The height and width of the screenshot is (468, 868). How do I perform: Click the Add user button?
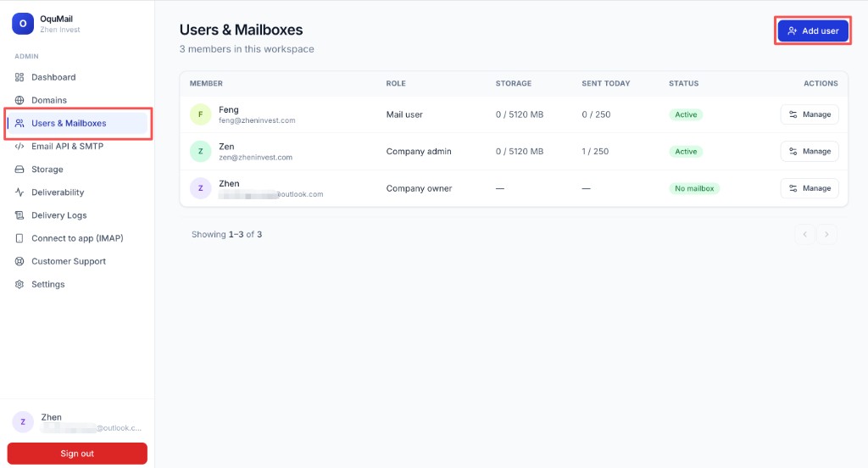[x=813, y=31]
